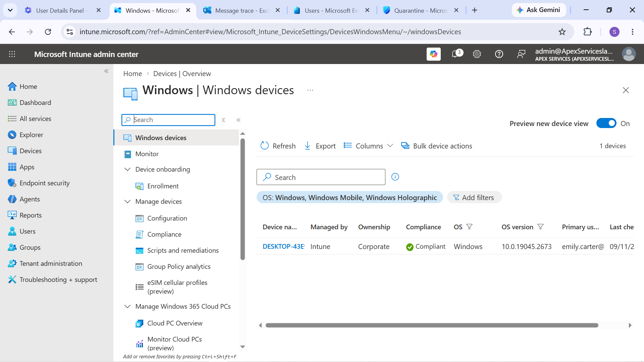
Task: Click Add filters button
Action: coord(474,197)
